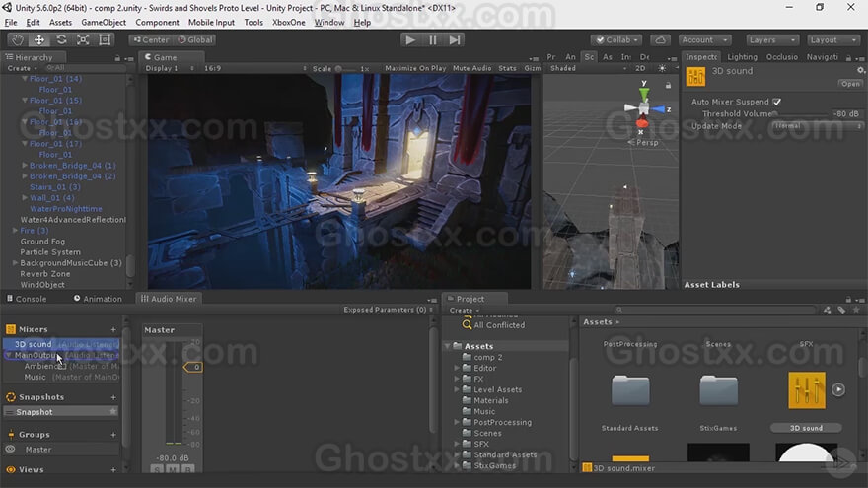
Task: Open the Layout dropdown
Action: point(832,39)
